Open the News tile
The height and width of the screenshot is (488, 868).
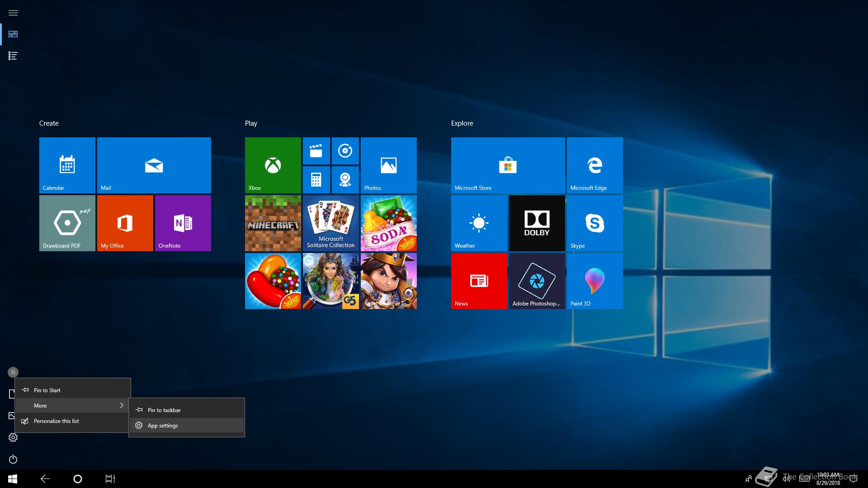479,281
